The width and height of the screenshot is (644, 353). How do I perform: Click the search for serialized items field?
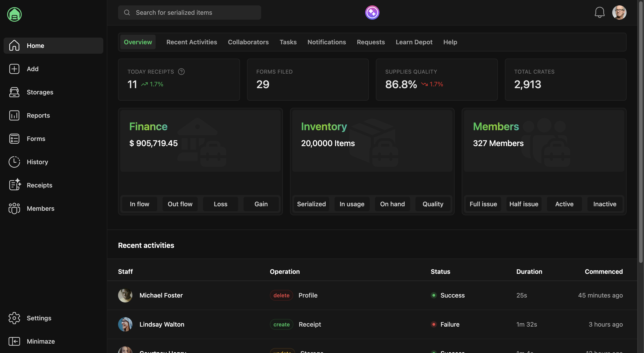[x=189, y=13]
